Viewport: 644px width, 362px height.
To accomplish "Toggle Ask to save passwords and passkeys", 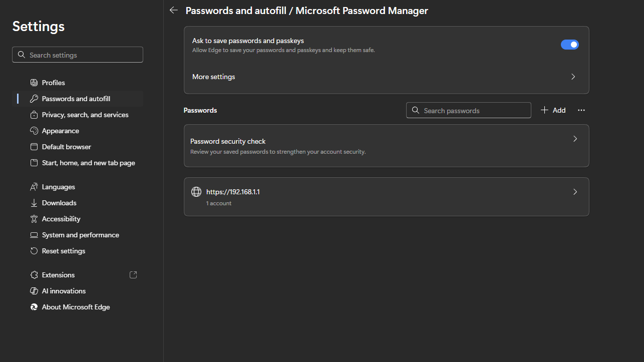I will pos(569,45).
